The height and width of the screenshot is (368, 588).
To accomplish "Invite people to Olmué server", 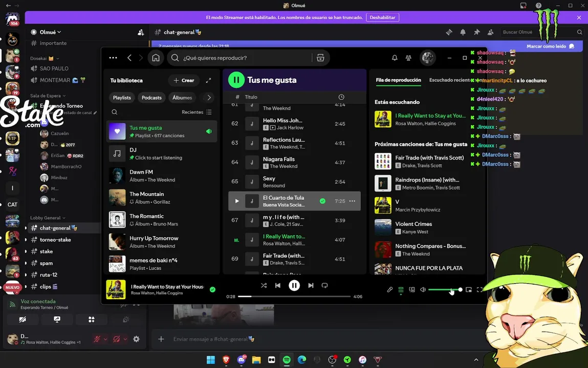I will (141, 33).
